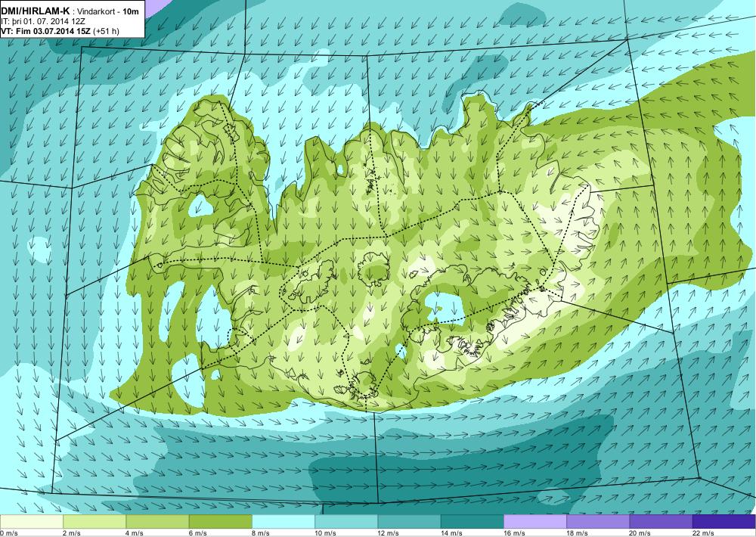The image size is (756, 537).
Task: Select the light cyan 8–10 m/s legend swatch
Action: [x=283, y=522]
